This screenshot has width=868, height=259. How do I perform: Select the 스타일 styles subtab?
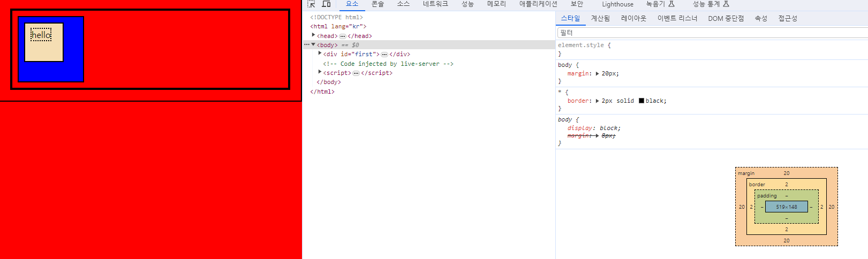[570, 18]
